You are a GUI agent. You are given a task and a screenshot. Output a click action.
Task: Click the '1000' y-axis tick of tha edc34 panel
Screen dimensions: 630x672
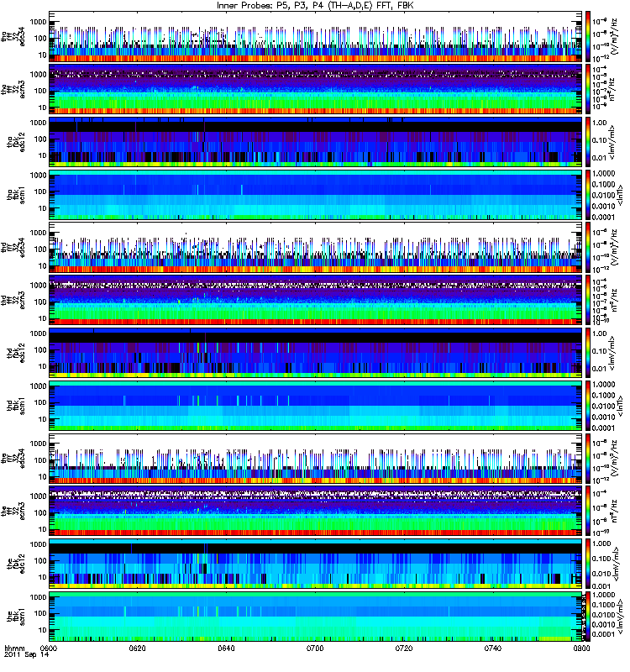[38, 22]
